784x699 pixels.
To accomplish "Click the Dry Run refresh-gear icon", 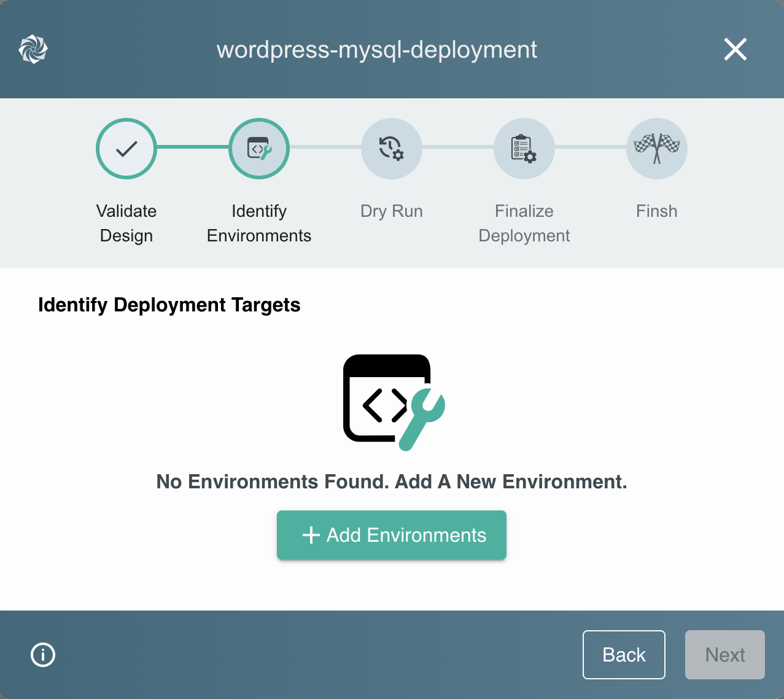I will [x=391, y=149].
